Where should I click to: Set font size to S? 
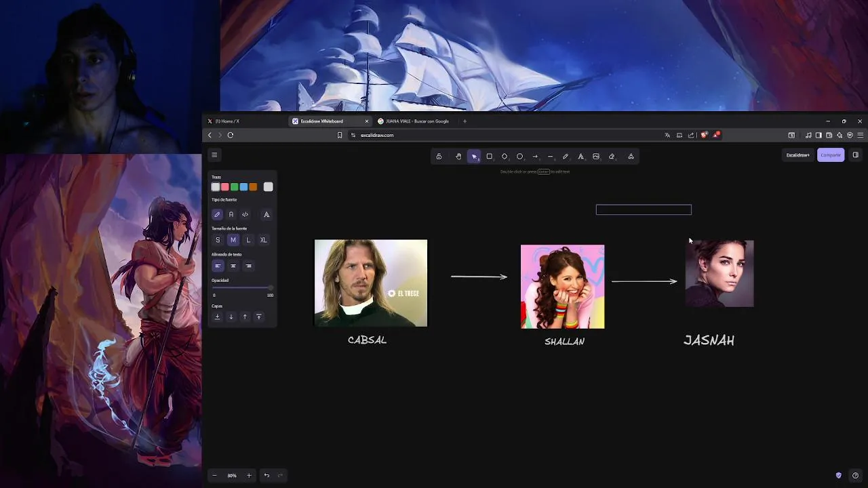click(x=218, y=240)
